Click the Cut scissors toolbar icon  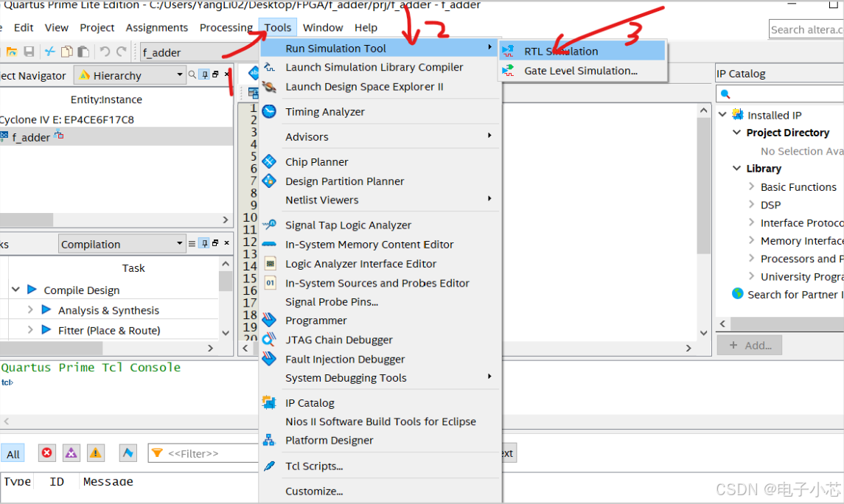[49, 52]
